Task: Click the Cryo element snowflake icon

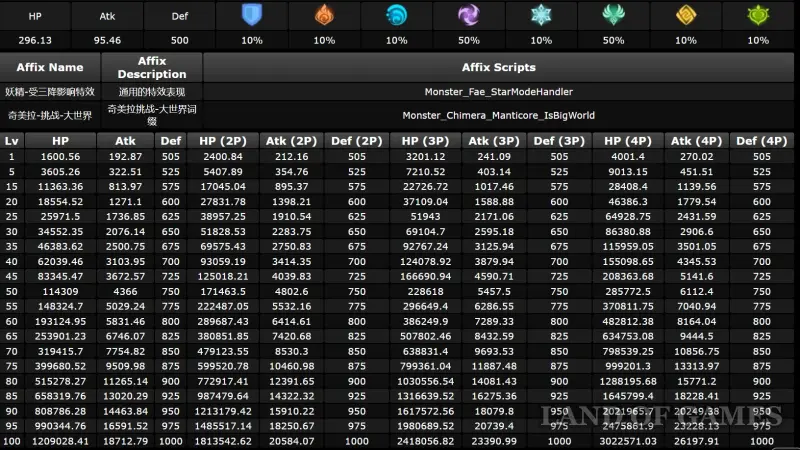Action: tap(541, 15)
